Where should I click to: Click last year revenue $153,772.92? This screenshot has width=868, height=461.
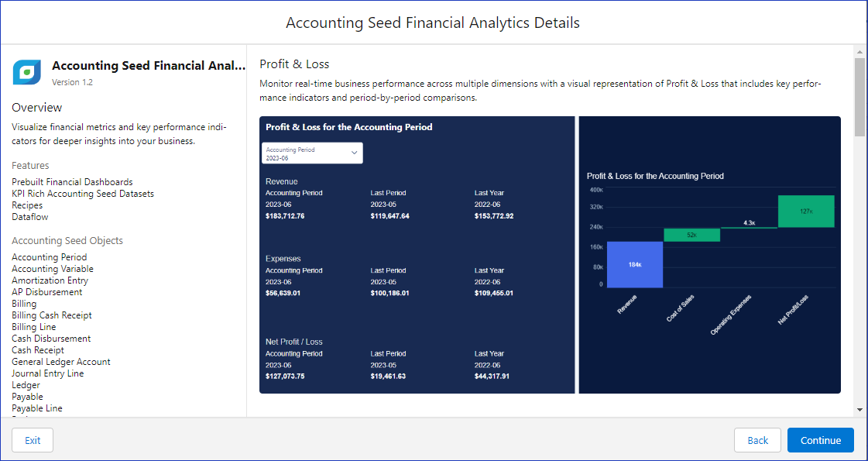494,216
